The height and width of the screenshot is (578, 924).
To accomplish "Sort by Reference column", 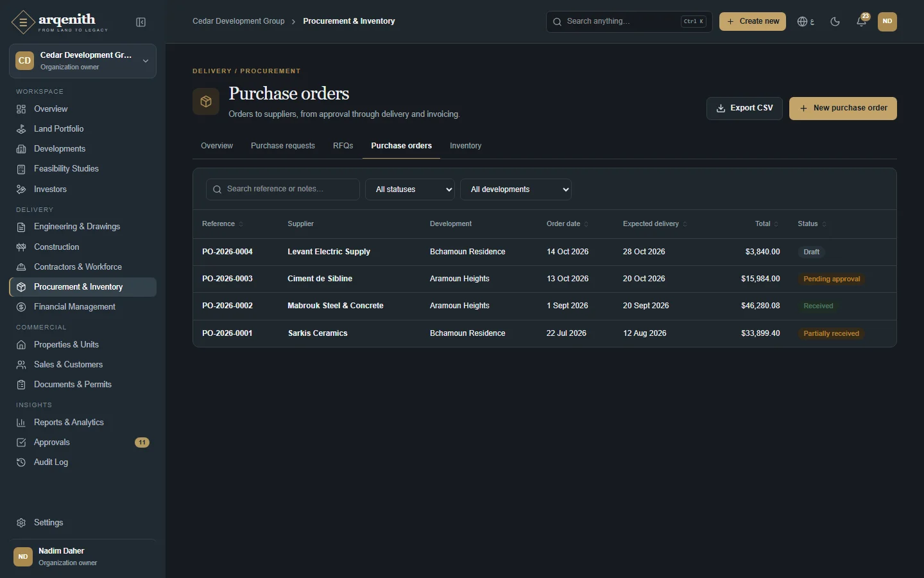I will pyautogui.click(x=223, y=224).
